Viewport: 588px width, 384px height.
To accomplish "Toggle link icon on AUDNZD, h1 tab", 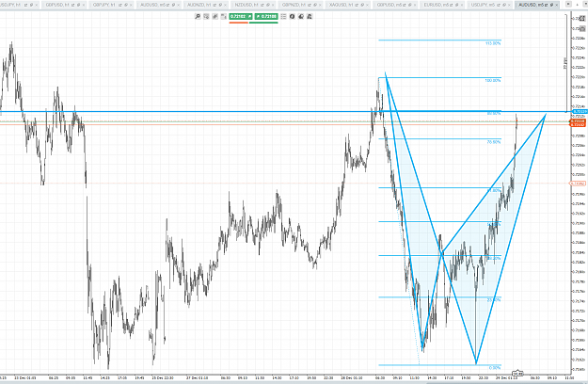I will click(x=220, y=5).
